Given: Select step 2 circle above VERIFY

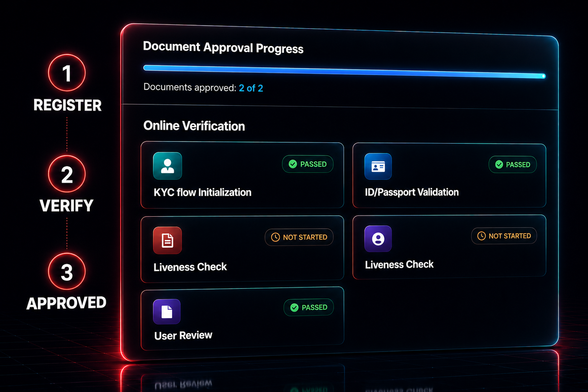Looking at the screenshot, I should click(67, 174).
